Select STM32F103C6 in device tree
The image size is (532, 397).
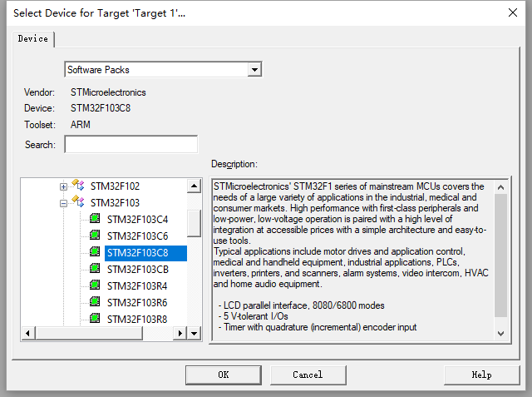[137, 236]
